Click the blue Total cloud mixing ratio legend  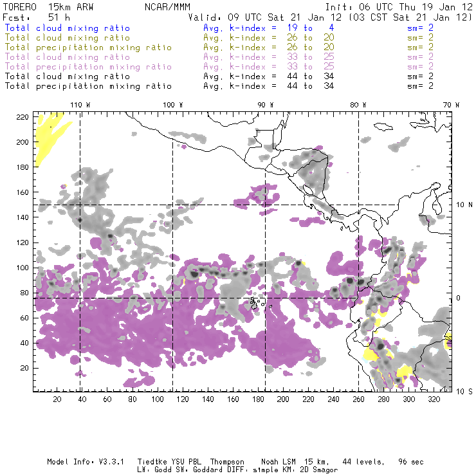(67, 28)
